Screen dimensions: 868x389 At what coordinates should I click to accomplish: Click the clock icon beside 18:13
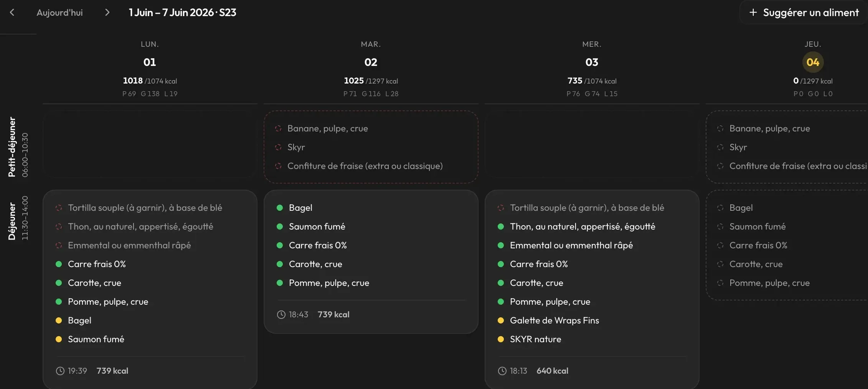(502, 371)
